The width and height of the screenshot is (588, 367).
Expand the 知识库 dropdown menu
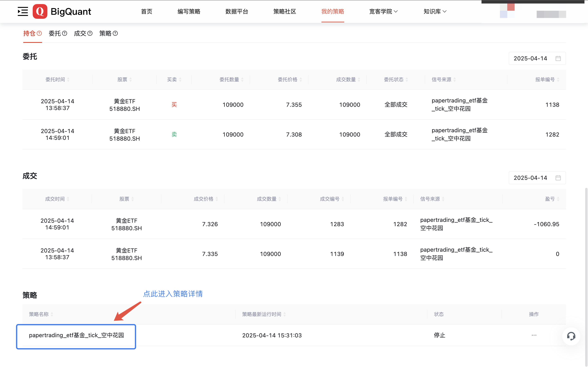(x=435, y=11)
